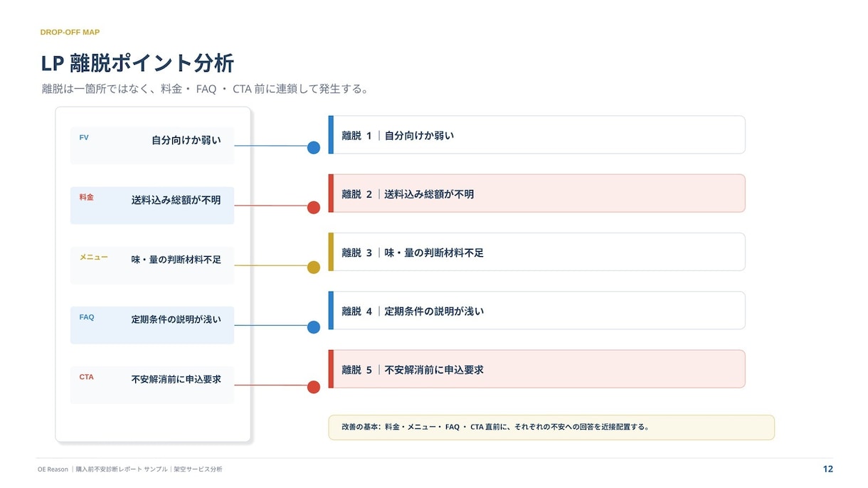Click footer text 購入前不安診断レポート サンプル

(122, 470)
